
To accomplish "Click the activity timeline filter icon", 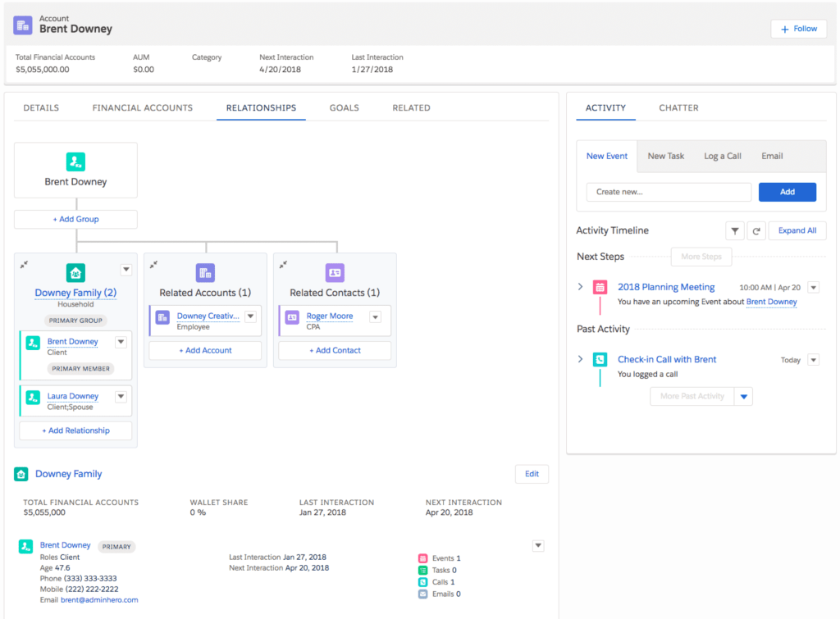I will [x=735, y=231].
